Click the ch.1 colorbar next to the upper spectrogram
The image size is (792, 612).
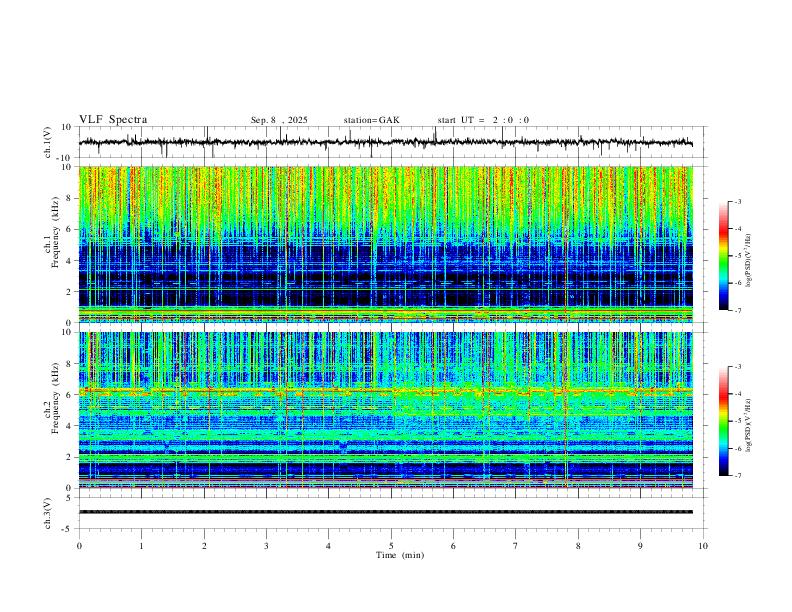coord(723,256)
